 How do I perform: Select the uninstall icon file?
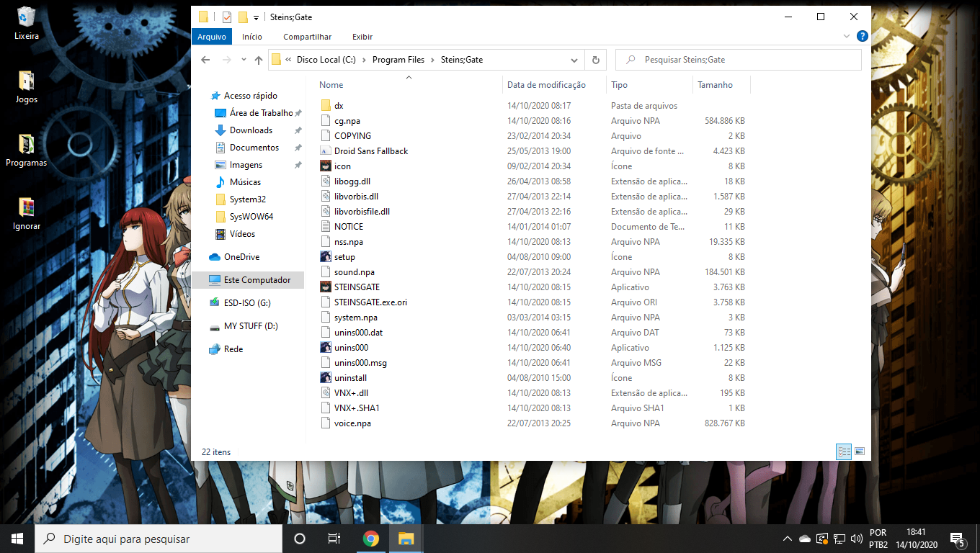(326, 378)
